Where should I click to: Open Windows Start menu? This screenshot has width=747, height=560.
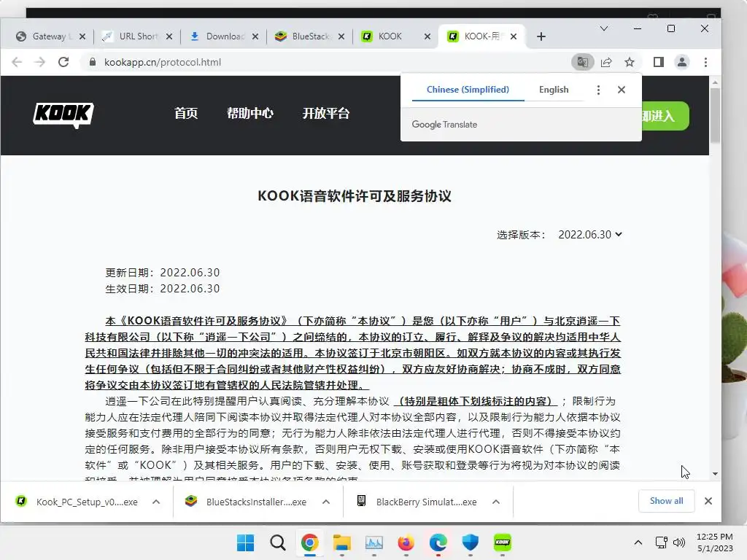(x=245, y=542)
